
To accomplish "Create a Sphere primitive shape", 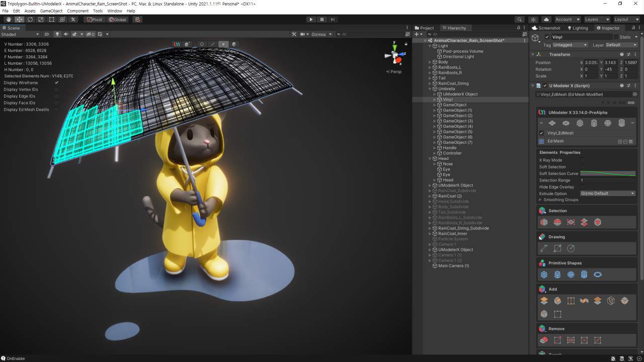I will click(571, 275).
